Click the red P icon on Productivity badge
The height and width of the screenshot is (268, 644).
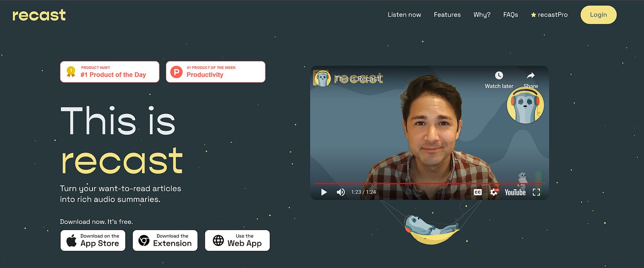point(176,72)
